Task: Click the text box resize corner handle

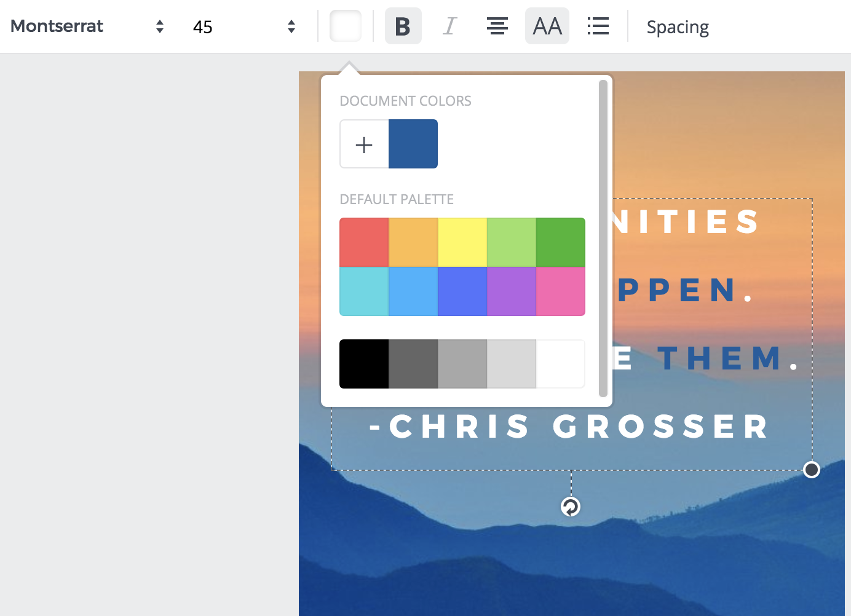Action: coord(812,470)
